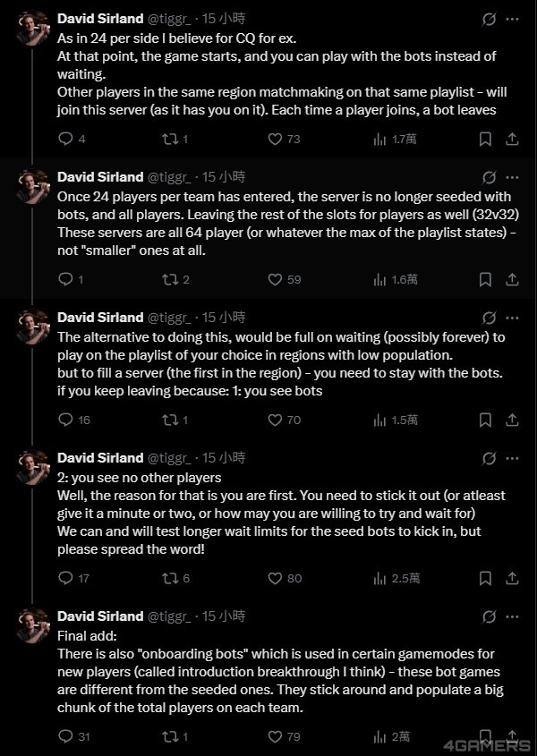Open David Sirland's name on the first tweet
The image size is (537, 756).
coord(99,18)
